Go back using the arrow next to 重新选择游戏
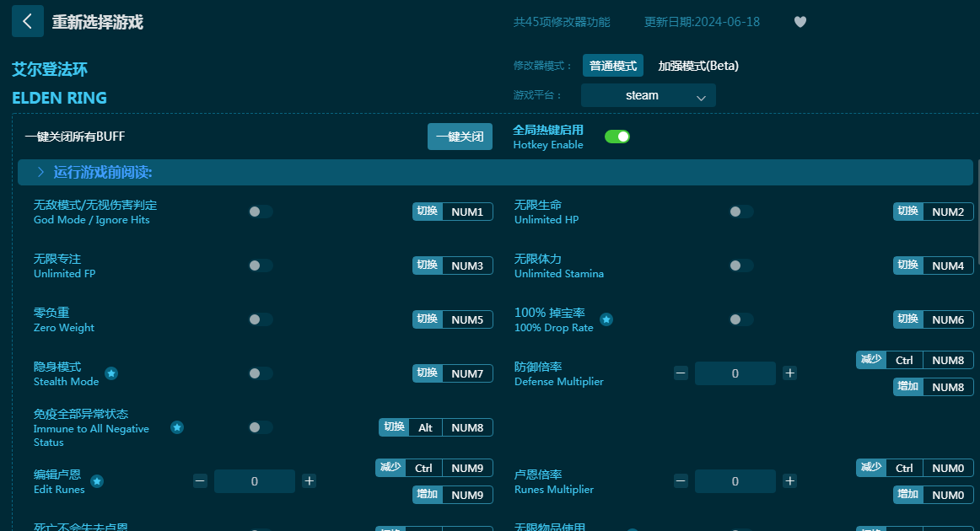Image resolution: width=980 pixels, height=531 pixels. click(28, 21)
